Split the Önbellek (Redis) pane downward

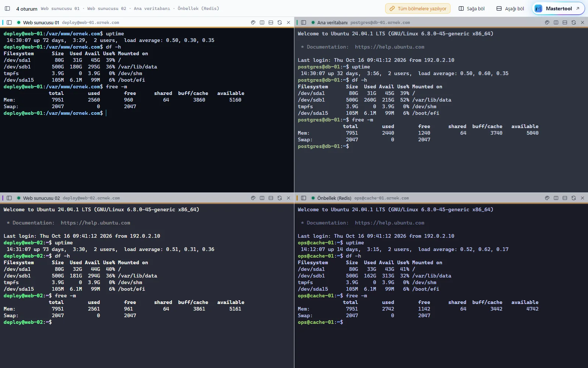click(565, 198)
